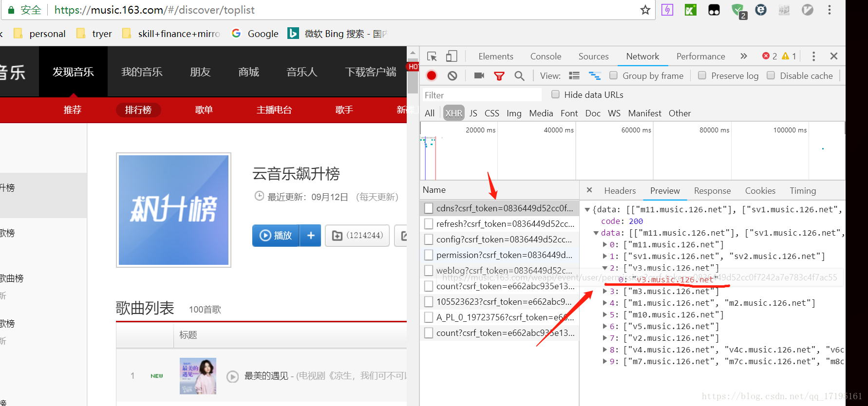Enable Disable cache checkbox

tap(771, 75)
